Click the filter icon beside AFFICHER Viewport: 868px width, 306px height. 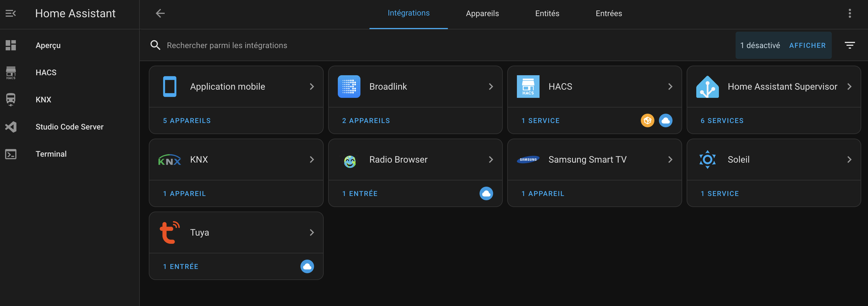point(849,45)
